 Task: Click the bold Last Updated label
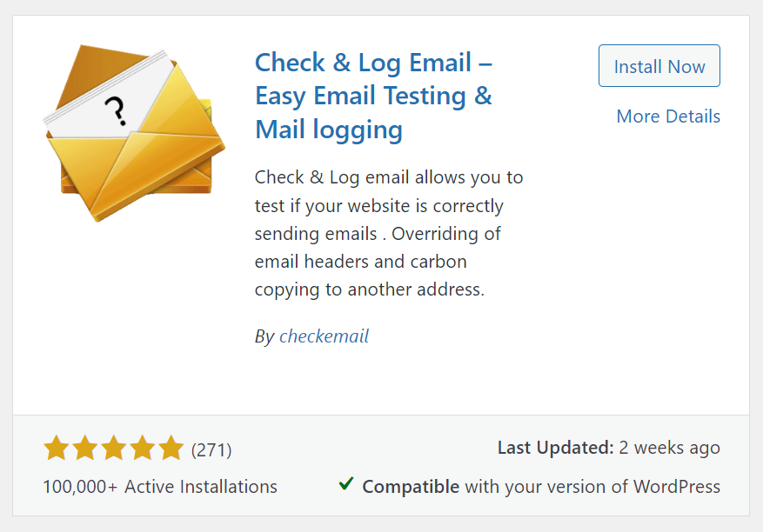click(x=555, y=448)
